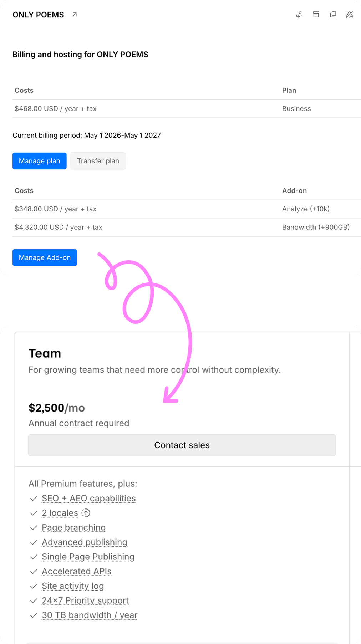Open the Advanced publishing feature link

85,542
